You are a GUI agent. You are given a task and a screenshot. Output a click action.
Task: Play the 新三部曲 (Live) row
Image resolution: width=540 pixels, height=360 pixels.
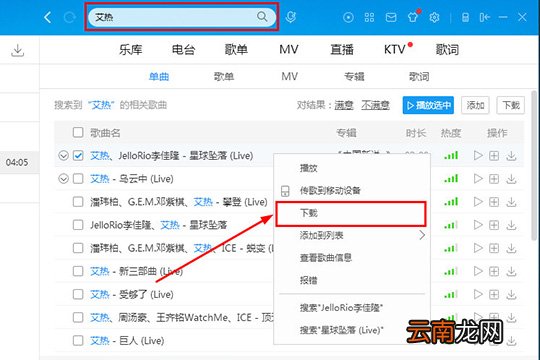tap(478, 271)
